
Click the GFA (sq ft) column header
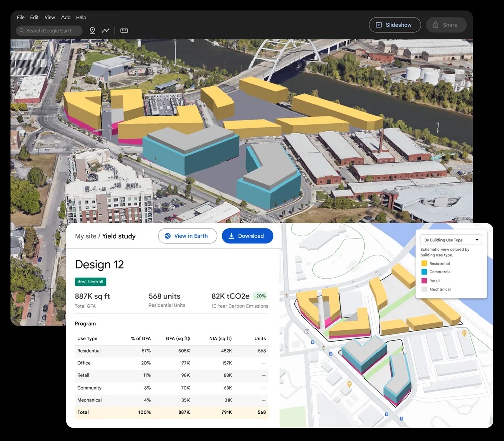tap(178, 339)
